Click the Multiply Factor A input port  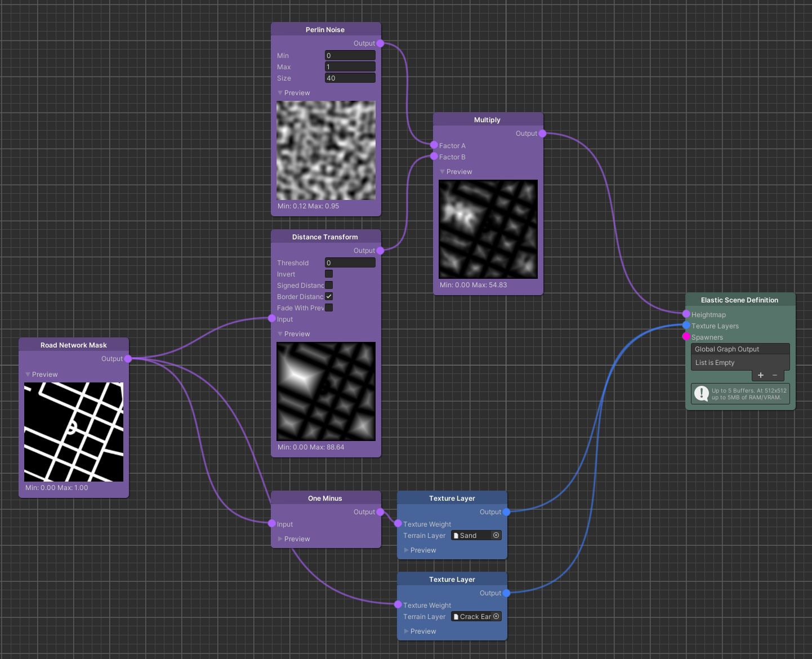pyautogui.click(x=434, y=145)
